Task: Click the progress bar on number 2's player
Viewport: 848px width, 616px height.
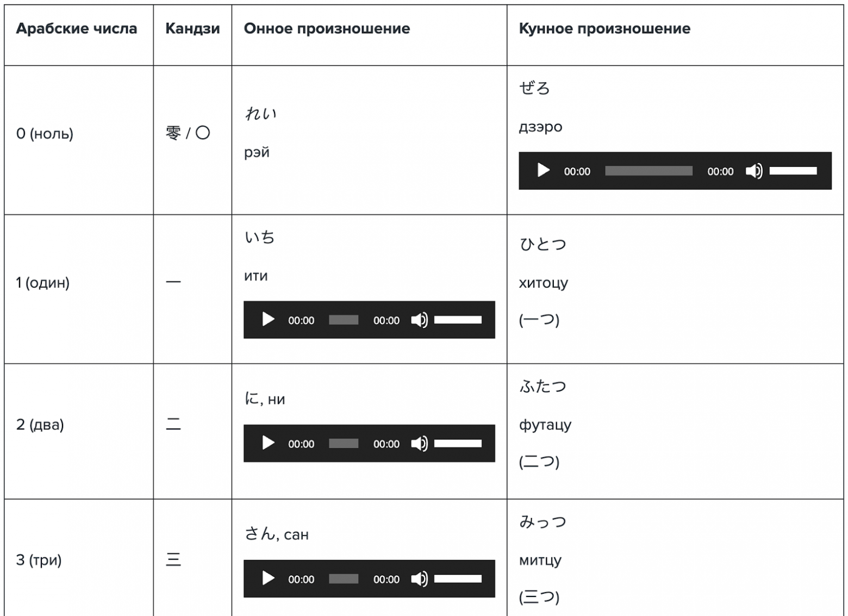Action: click(344, 443)
